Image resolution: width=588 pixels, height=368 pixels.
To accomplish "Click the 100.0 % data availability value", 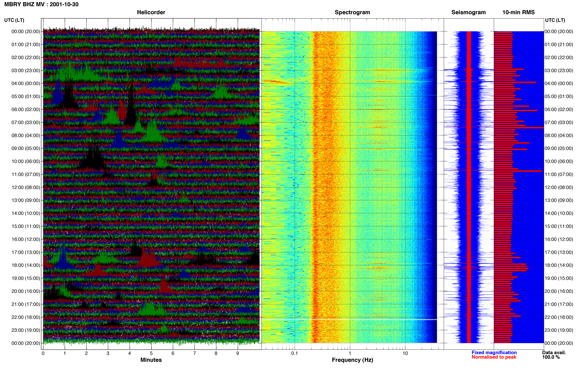I will (x=551, y=357).
